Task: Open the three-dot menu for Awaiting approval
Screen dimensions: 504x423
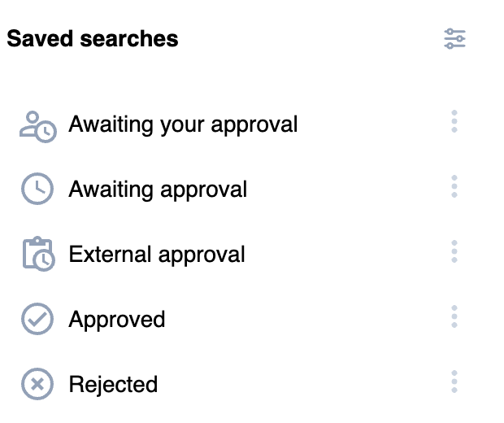Action: (454, 187)
